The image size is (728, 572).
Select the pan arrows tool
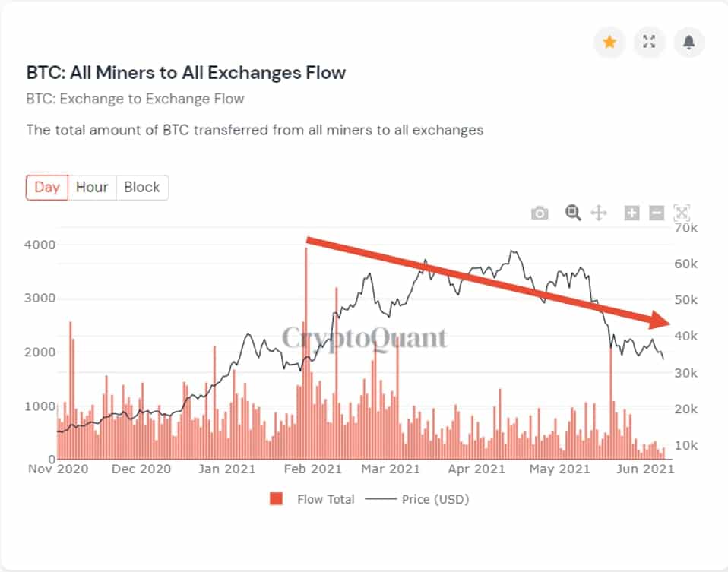599,213
